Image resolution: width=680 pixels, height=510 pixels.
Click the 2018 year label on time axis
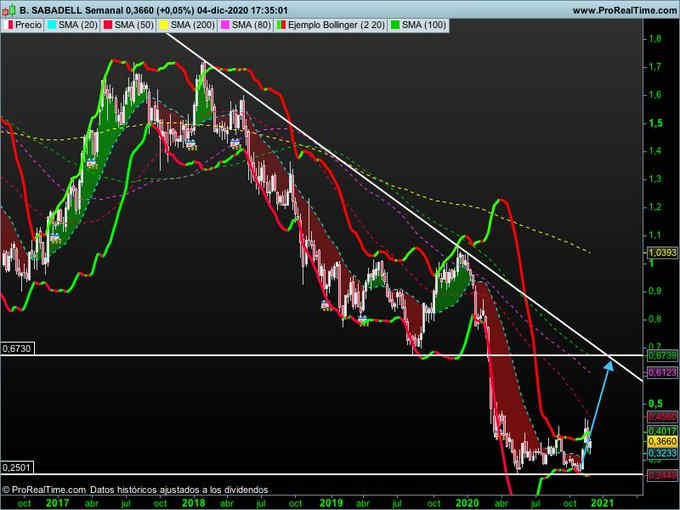coord(193,503)
